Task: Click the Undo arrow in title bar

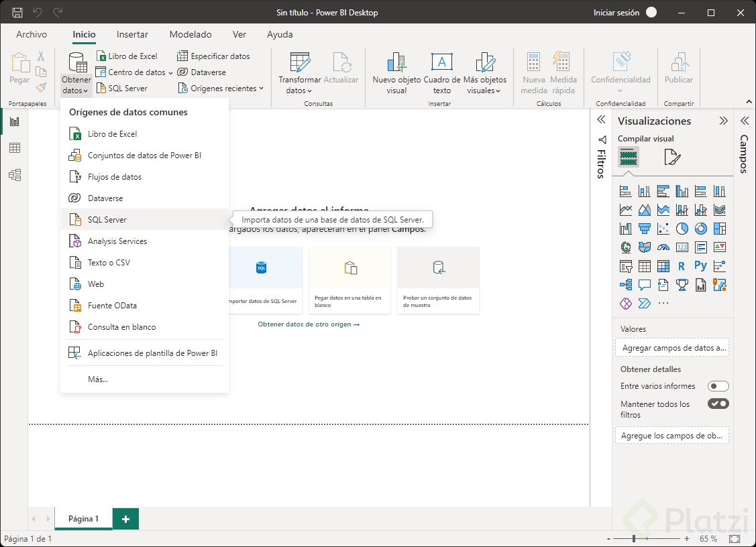Action: pos(38,13)
